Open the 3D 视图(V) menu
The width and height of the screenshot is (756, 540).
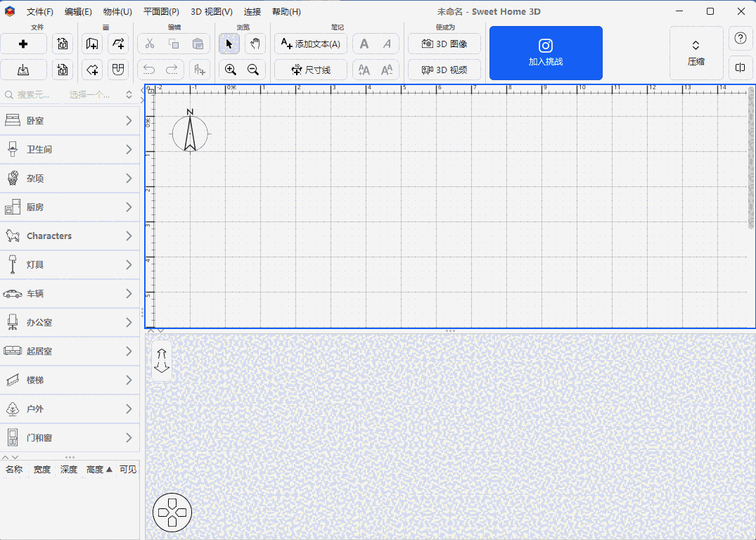click(x=211, y=12)
